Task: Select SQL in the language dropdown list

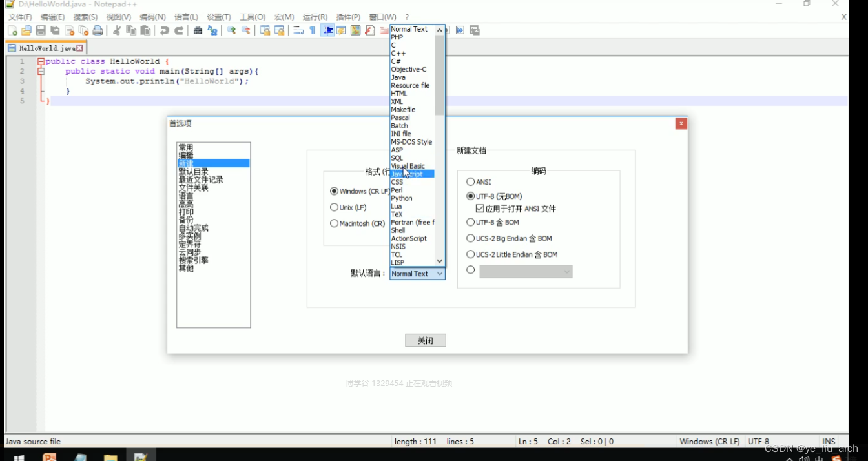Action: (413, 158)
